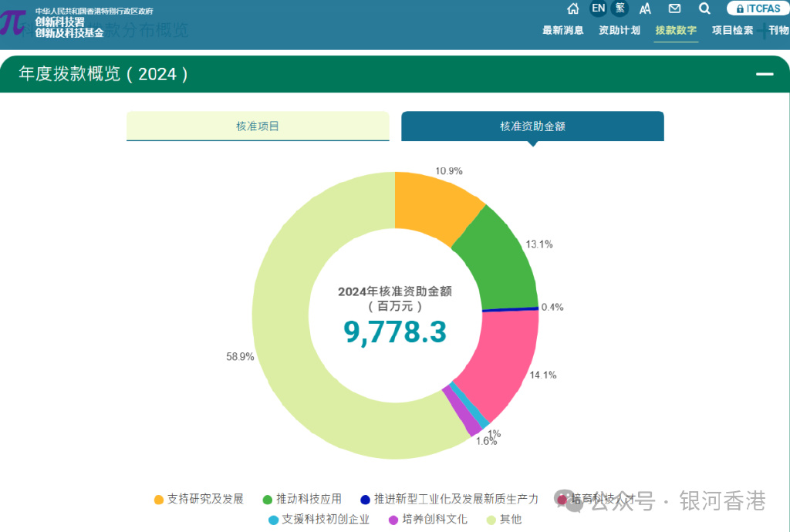This screenshot has width=790, height=532.
Task: Click the home icon in the header
Action: tap(572, 8)
